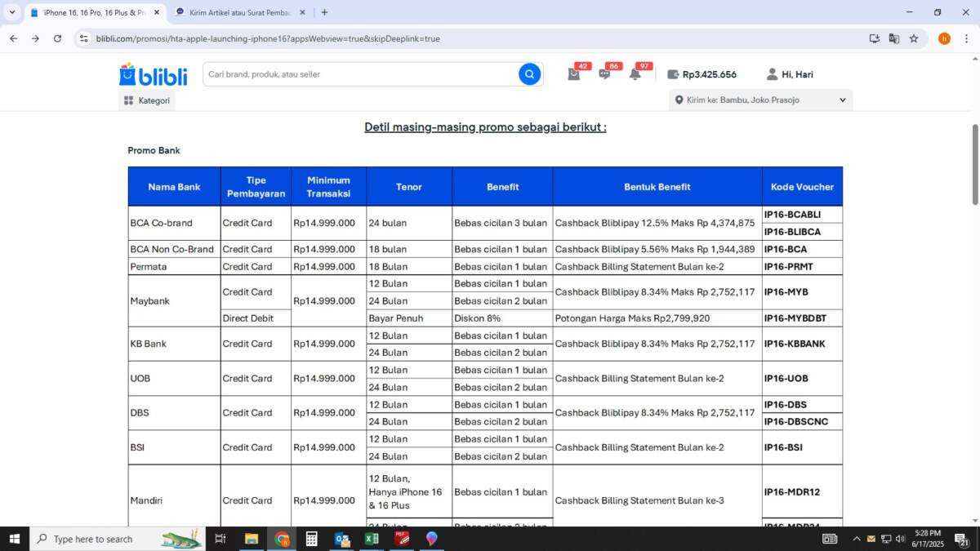The height and width of the screenshot is (551, 980).
Task: Click the Nama Bank column header
Action: 174,187
